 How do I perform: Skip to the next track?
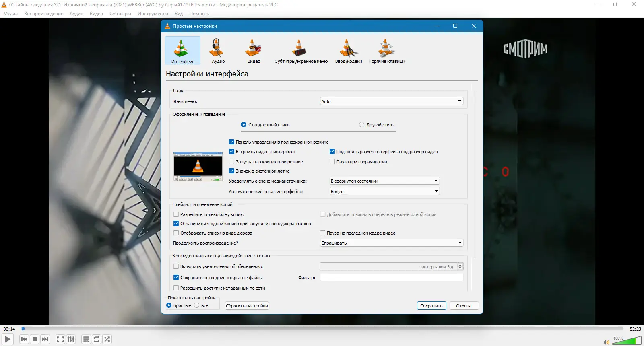coord(45,339)
